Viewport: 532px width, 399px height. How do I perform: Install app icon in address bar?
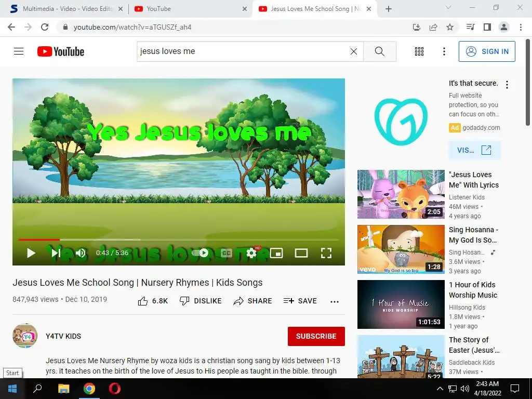pyautogui.click(x=416, y=27)
